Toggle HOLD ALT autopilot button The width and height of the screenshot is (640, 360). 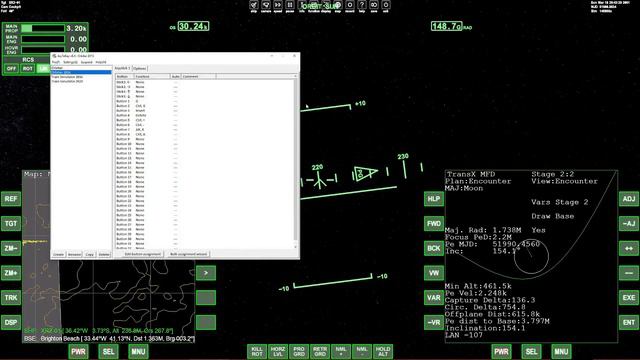pos(383,351)
